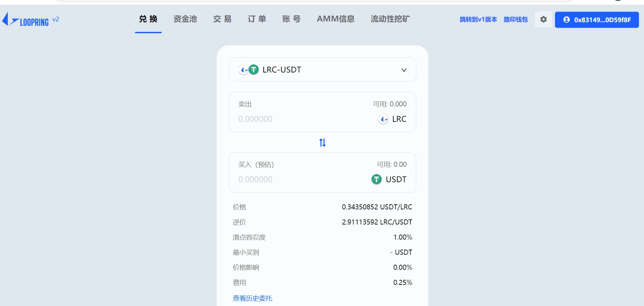Open the LRC-USDT trading pair selector
This screenshot has width=644, height=306.
click(x=323, y=69)
